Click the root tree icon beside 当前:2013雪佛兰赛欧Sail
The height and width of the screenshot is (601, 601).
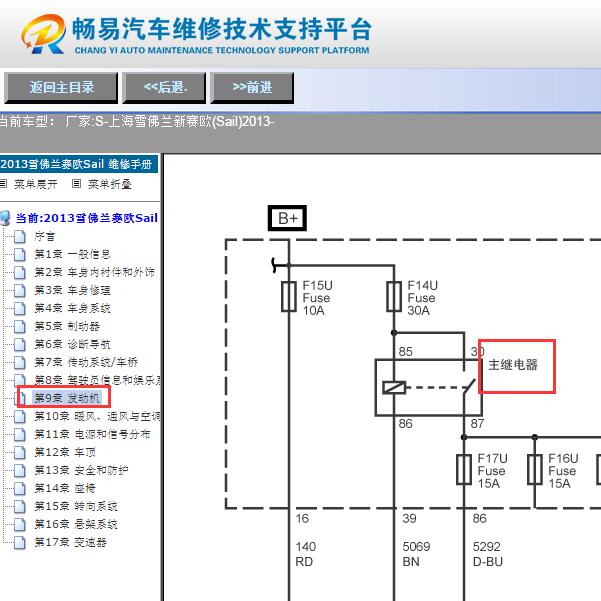pos(5,218)
